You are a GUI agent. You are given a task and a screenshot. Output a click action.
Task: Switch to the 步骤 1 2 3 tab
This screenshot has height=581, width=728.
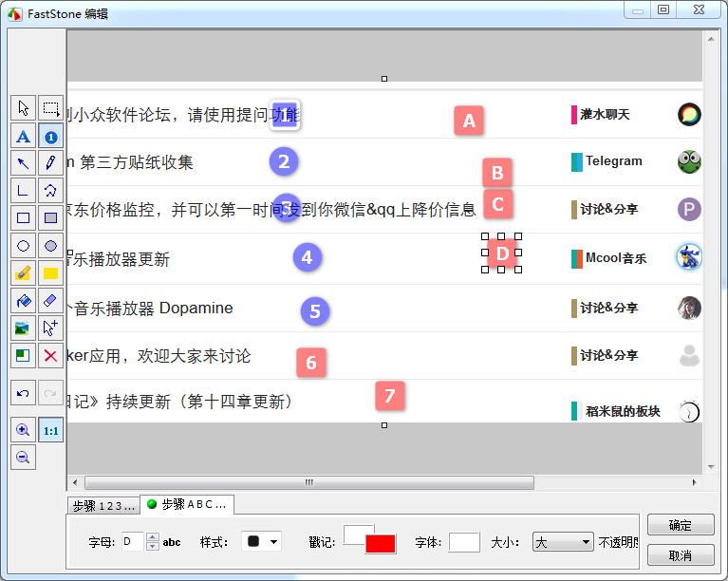click(x=103, y=505)
